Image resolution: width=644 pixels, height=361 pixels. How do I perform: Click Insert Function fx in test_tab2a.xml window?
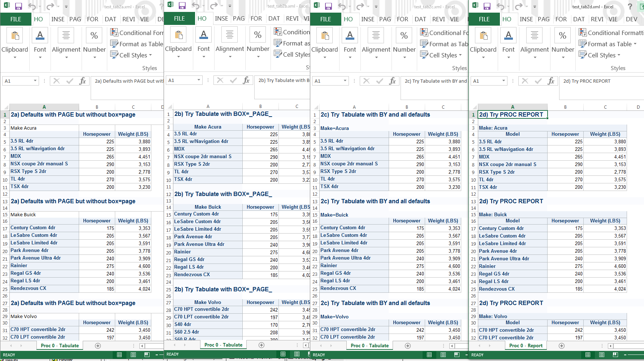click(x=83, y=81)
